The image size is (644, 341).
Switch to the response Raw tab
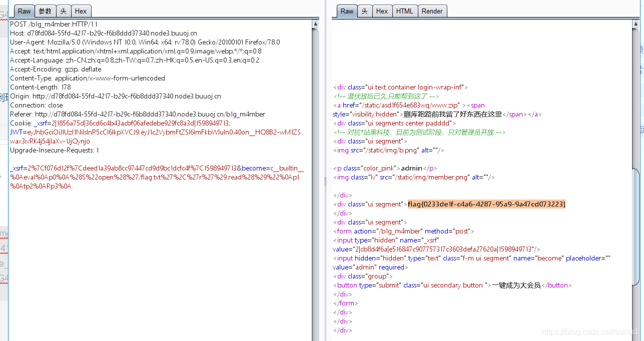coord(347,11)
